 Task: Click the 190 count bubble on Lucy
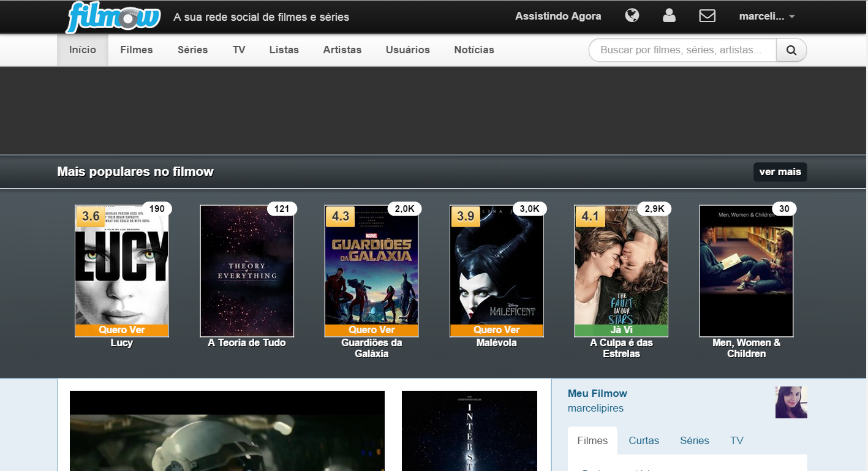coord(157,209)
